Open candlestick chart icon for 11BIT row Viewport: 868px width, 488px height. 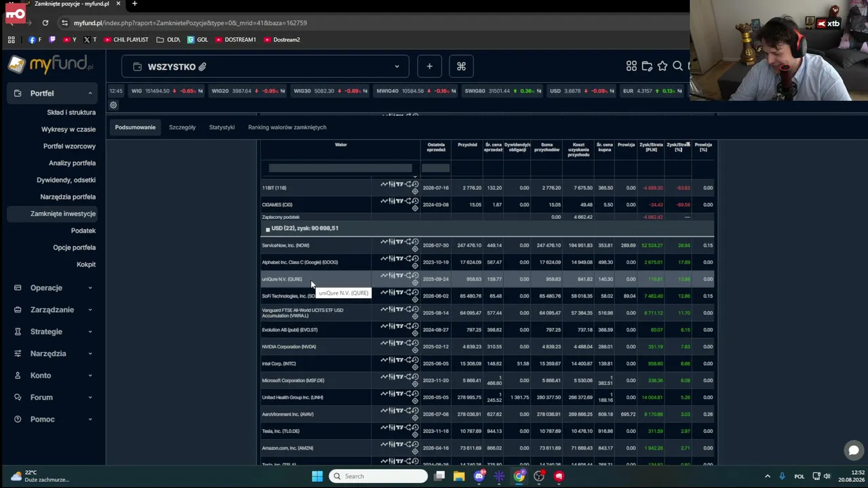point(392,184)
